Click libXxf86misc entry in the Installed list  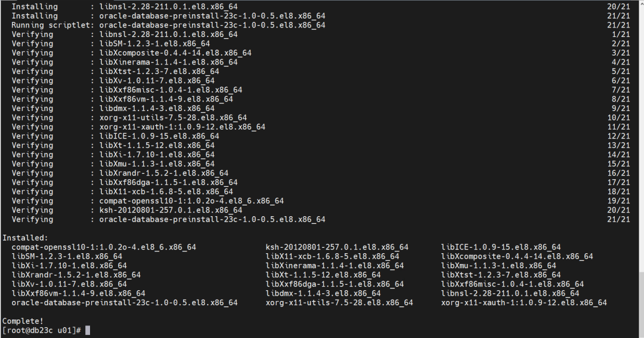point(512,284)
